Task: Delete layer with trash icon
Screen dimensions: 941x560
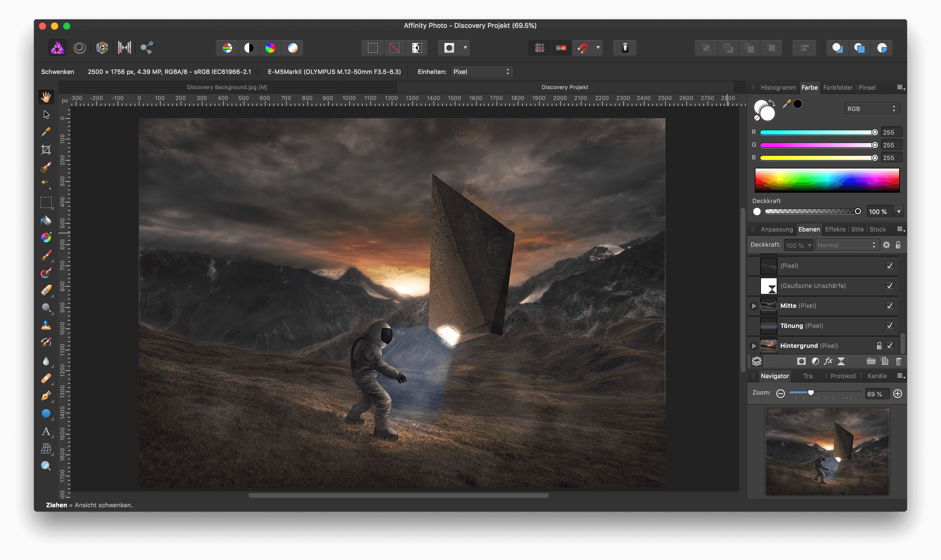Action: click(898, 362)
